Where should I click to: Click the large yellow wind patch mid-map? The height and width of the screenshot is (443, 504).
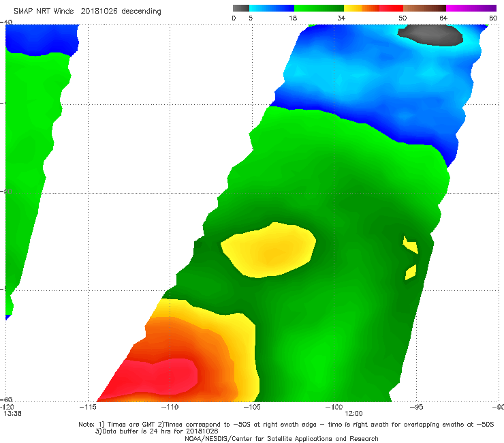[x=268, y=251]
